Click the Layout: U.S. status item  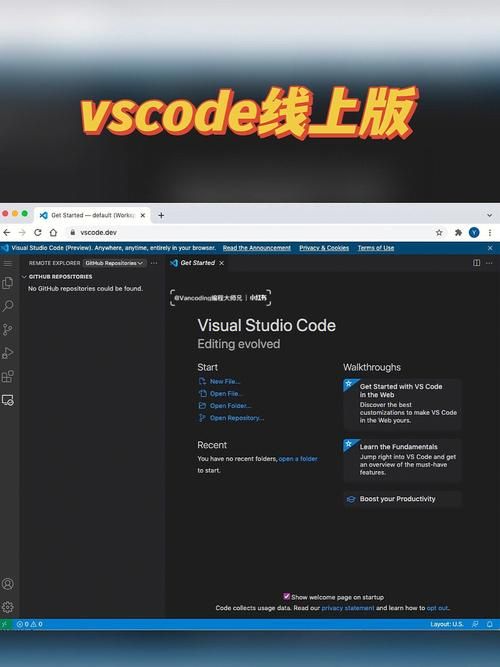(447, 624)
